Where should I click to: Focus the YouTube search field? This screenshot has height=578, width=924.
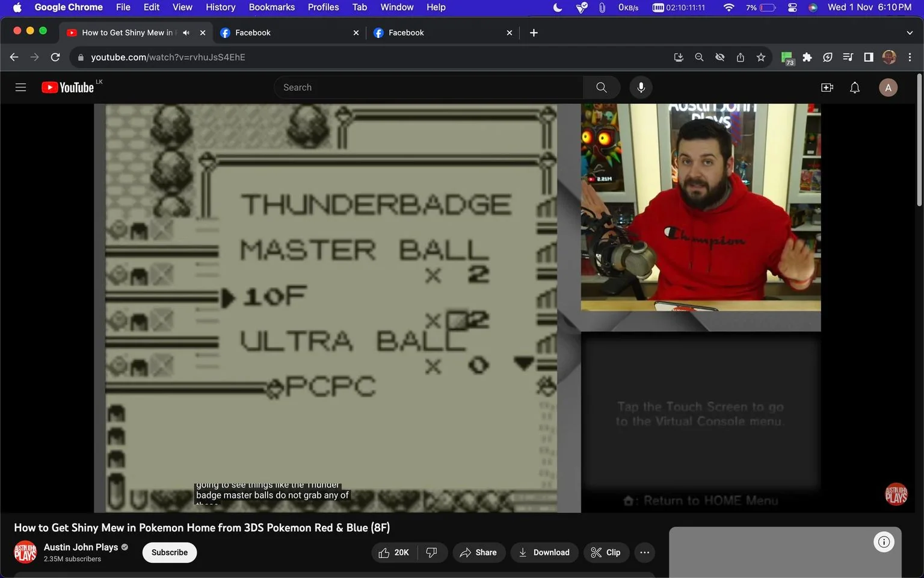428,87
